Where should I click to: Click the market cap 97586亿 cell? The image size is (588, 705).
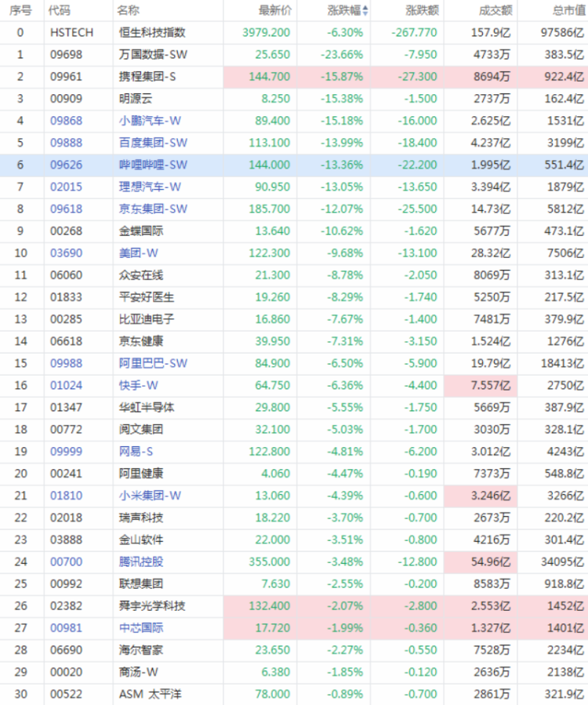pyautogui.click(x=562, y=32)
